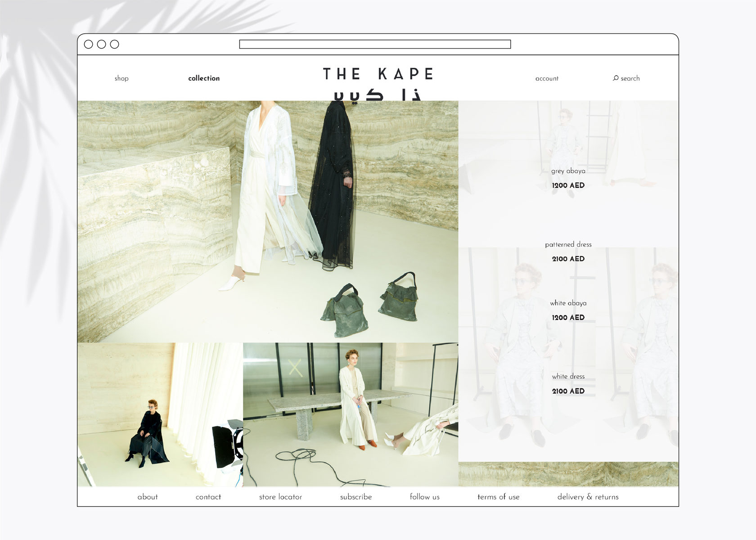
Task: Click the third browser window circle button
Action: (115, 44)
